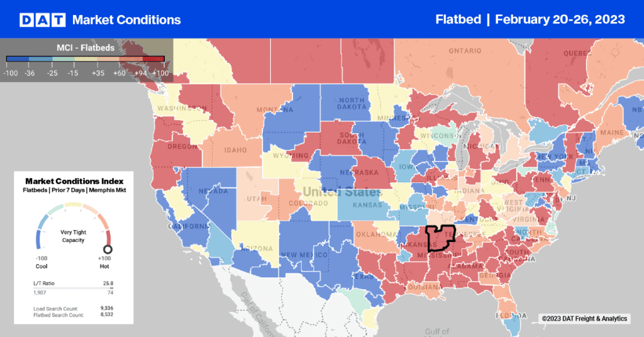The width and height of the screenshot is (644, 337).
Task: Click the dark blue MCI legend segment
Action: 18,58
